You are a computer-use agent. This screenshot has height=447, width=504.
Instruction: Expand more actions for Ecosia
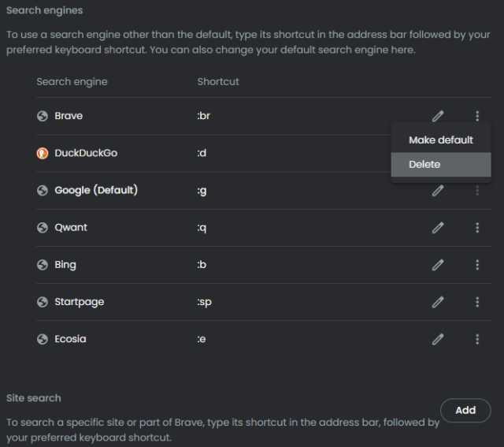[x=477, y=339]
